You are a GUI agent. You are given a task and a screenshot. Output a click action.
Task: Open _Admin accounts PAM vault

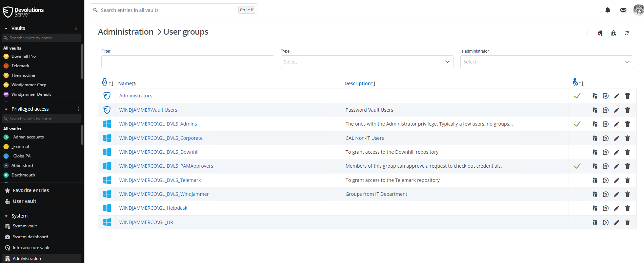tap(27, 137)
